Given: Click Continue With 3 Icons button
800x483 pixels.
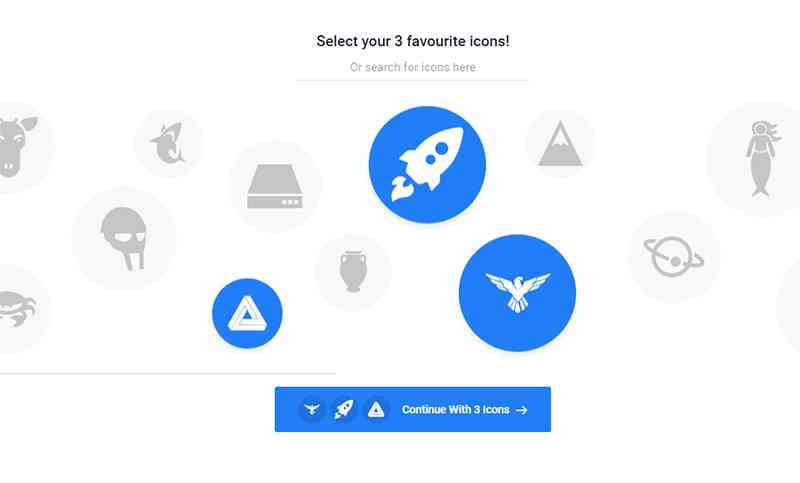Looking at the screenshot, I should [x=413, y=410].
